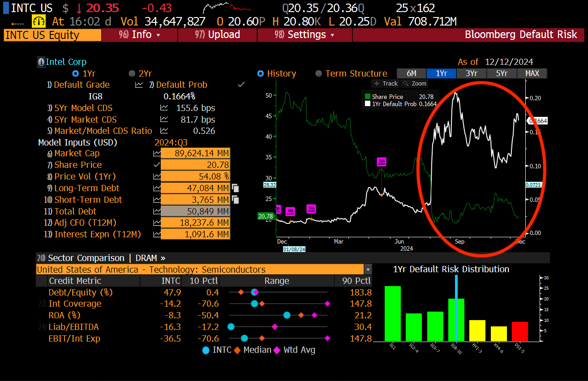This screenshot has height=381, width=588.
Task: Click the red DS1-5 distribution bar
Action: click(520, 332)
